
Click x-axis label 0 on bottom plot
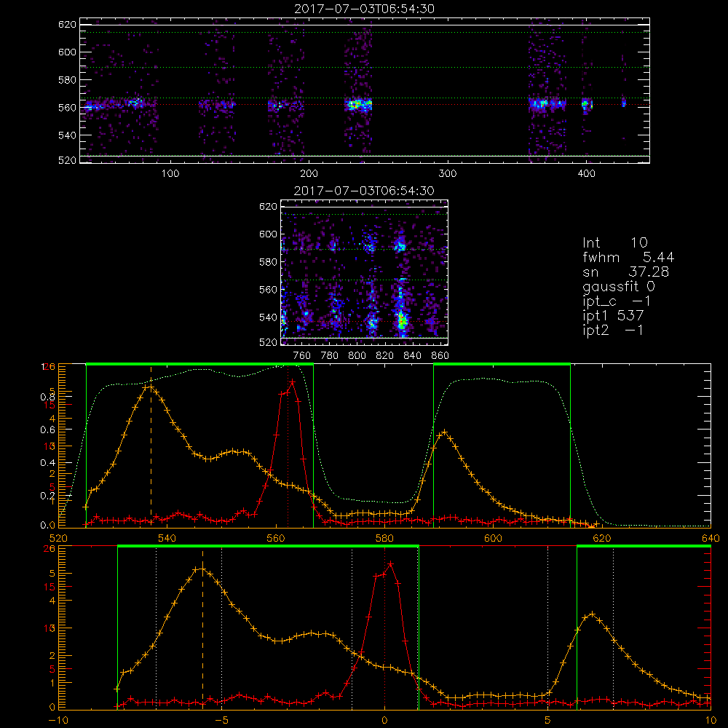[x=384, y=721]
